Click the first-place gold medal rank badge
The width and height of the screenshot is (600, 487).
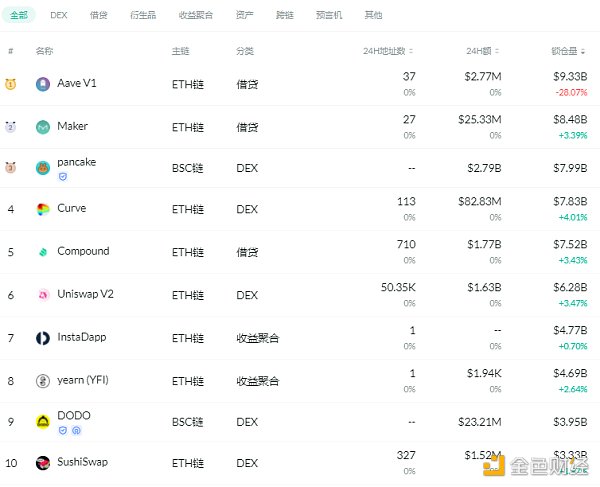tap(10, 84)
